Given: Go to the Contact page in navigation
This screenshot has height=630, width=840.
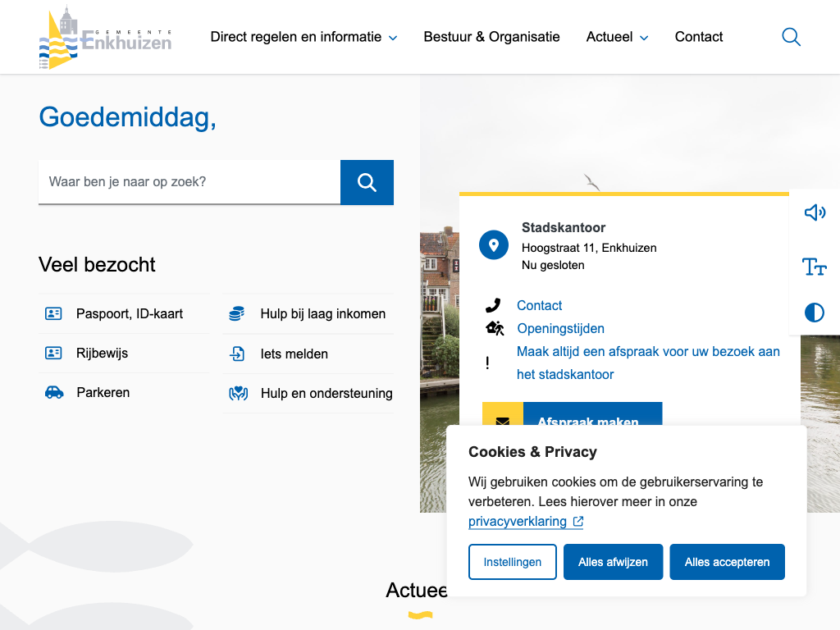Looking at the screenshot, I should tap(699, 37).
